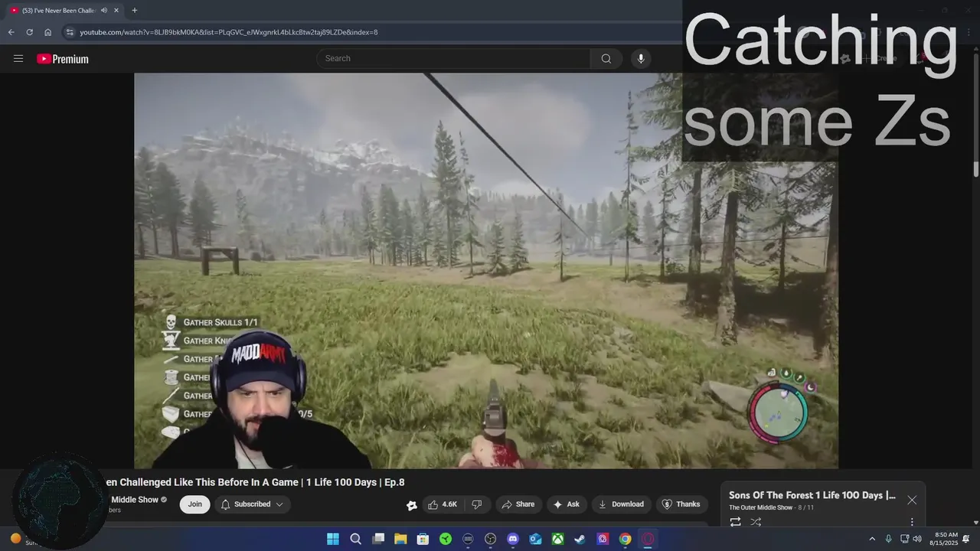Close the playlist panel
980x551 pixels.
pyautogui.click(x=912, y=500)
